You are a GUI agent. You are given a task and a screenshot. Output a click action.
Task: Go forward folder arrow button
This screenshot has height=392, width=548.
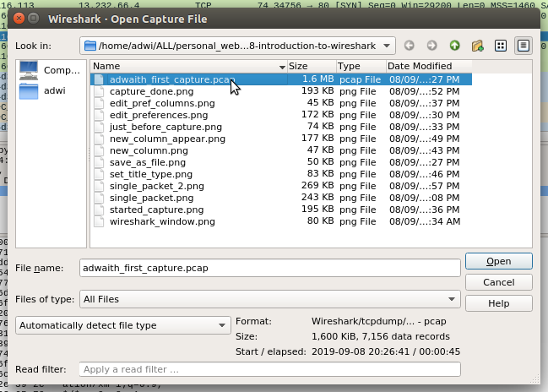[432, 46]
